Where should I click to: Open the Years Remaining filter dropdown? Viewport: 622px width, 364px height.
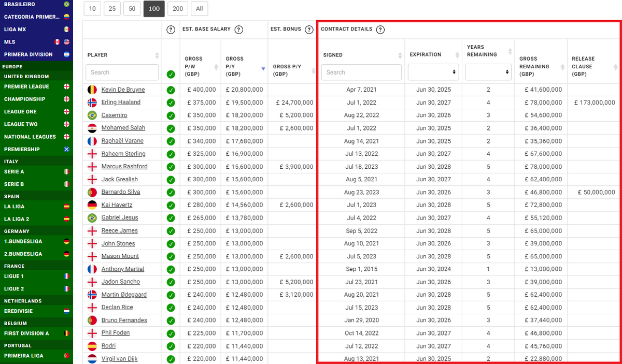pyautogui.click(x=488, y=72)
